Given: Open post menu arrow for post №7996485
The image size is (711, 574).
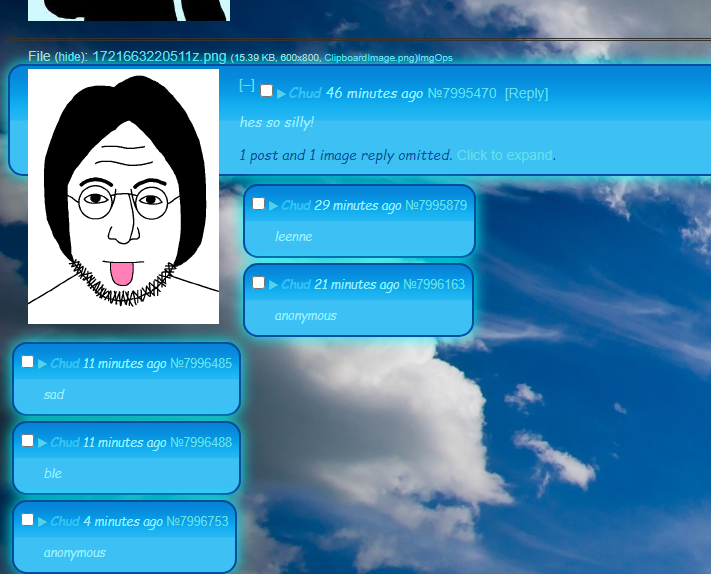Looking at the screenshot, I should tap(42, 363).
